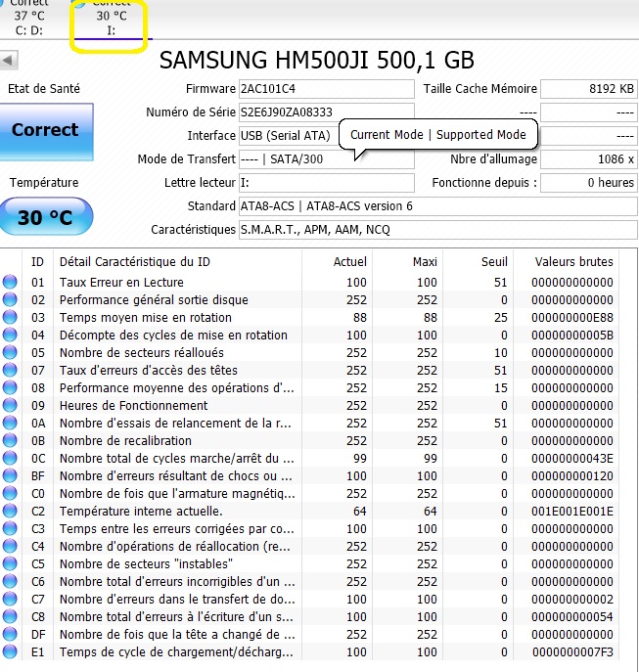The height and width of the screenshot is (672, 639).
Task: Click the status orb for row ID C0
Action: click(10, 493)
